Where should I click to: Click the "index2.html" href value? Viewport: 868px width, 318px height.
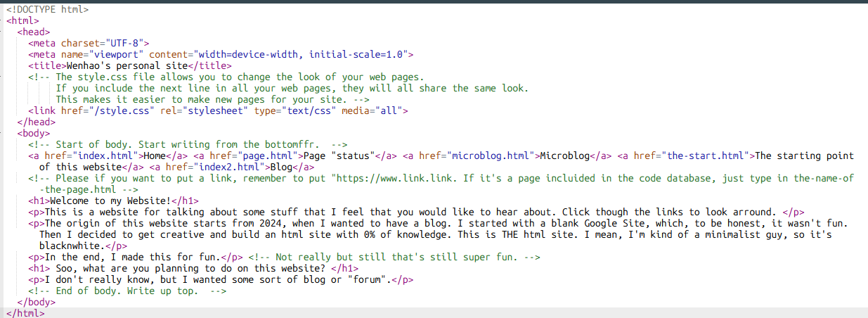231,167
